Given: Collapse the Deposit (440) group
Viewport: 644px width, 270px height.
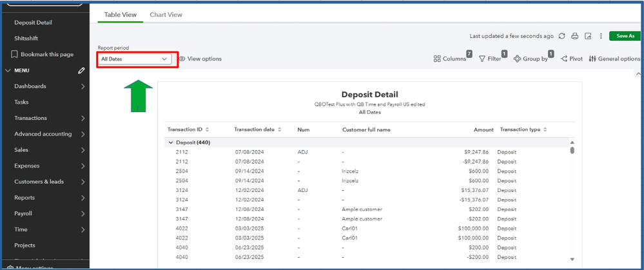Looking at the screenshot, I should click(171, 142).
